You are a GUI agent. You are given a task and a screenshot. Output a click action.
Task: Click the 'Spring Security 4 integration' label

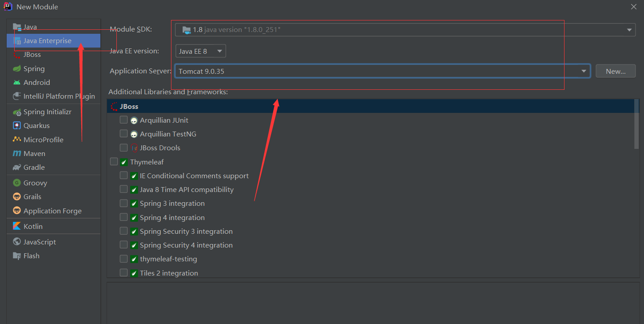click(x=186, y=245)
